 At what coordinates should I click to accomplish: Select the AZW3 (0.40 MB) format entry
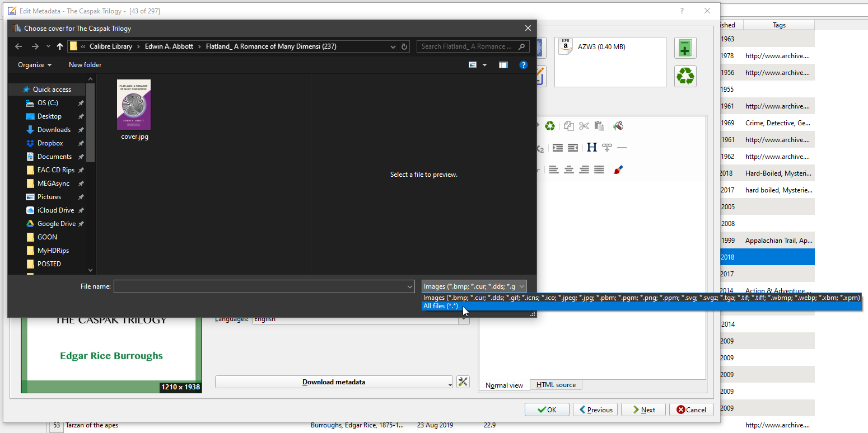[x=610, y=47]
